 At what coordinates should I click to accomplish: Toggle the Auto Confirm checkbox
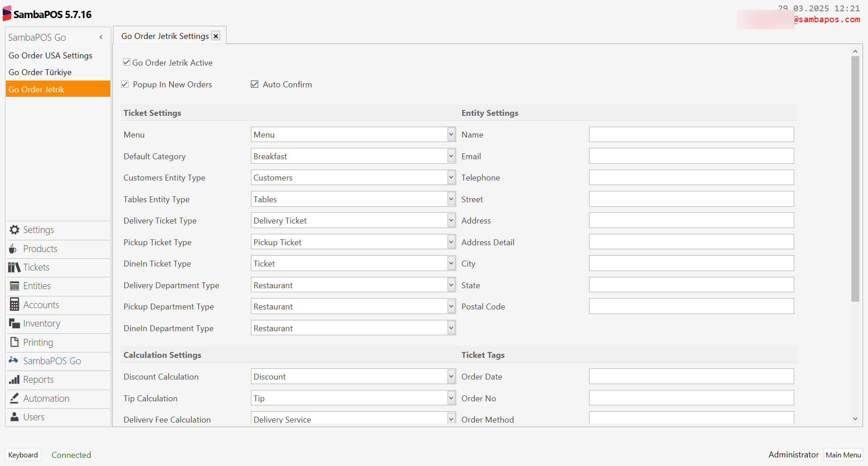[x=255, y=84]
